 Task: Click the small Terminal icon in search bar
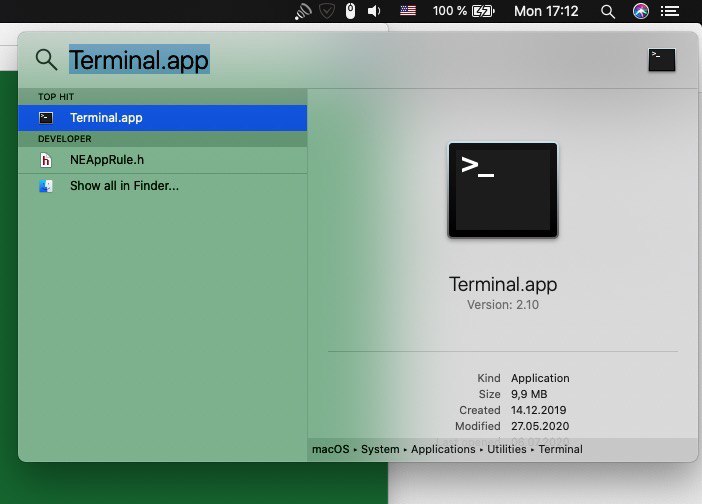pos(662,60)
